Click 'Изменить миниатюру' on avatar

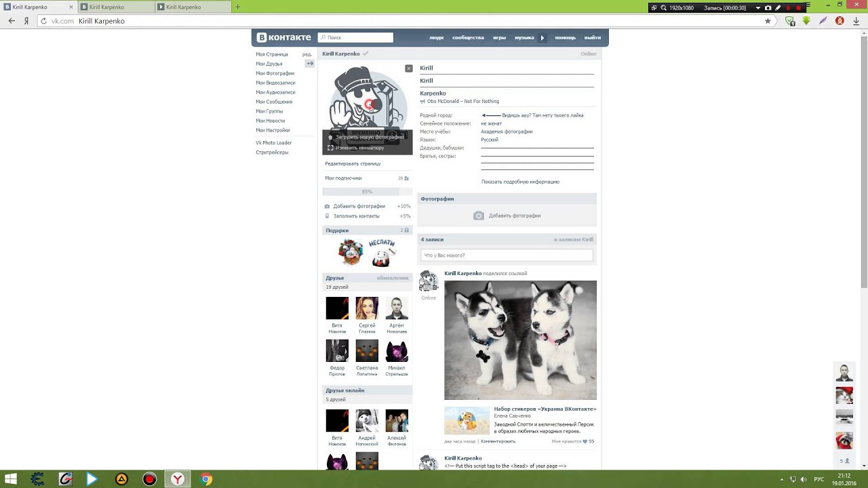[359, 148]
